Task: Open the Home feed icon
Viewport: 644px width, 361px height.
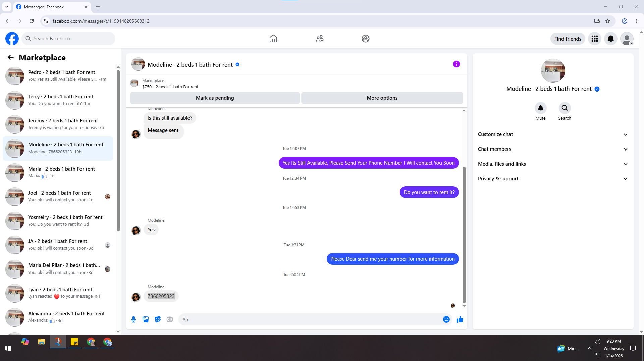Action: coord(273,39)
